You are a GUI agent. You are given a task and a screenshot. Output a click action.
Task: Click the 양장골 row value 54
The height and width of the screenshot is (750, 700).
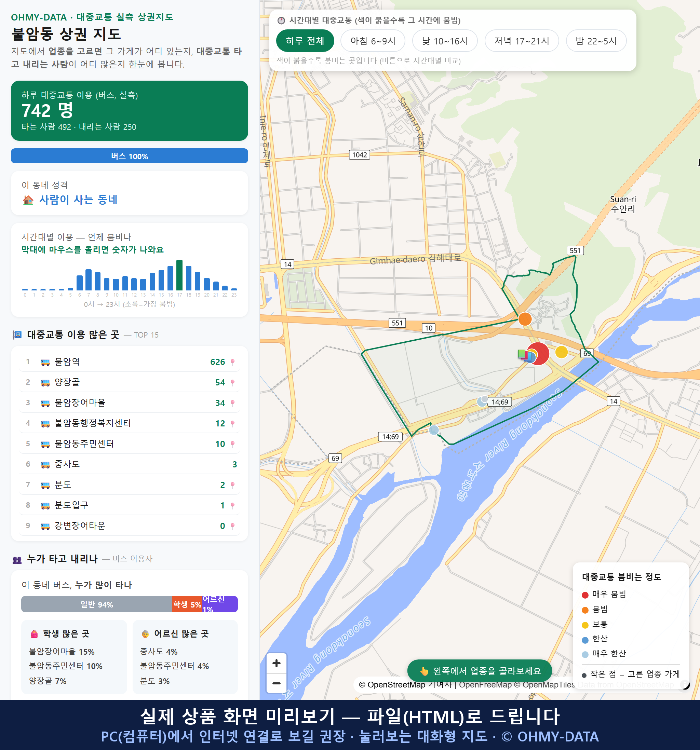pos(220,383)
